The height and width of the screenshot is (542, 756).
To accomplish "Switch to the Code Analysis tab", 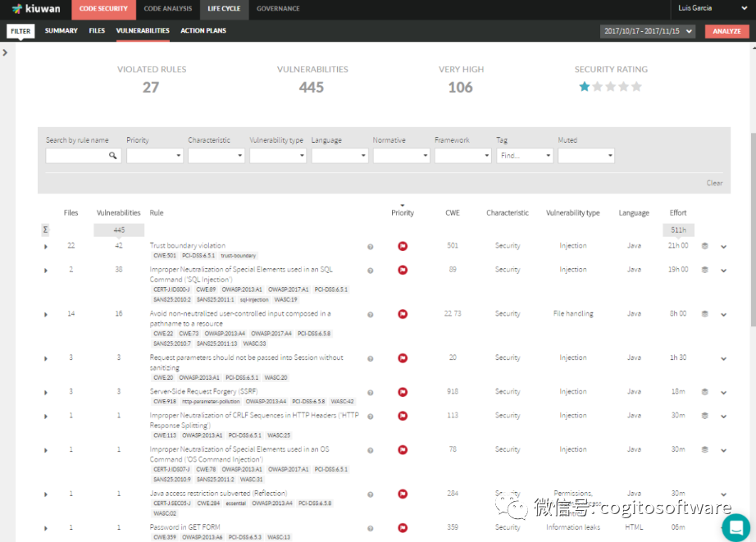I will point(168,9).
